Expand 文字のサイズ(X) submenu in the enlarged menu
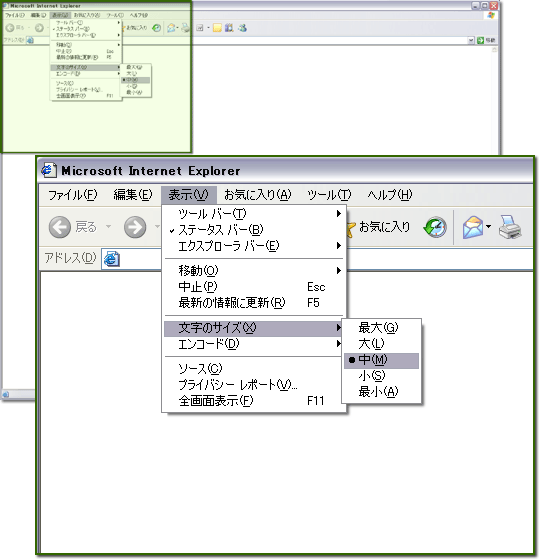 pyautogui.click(x=254, y=328)
